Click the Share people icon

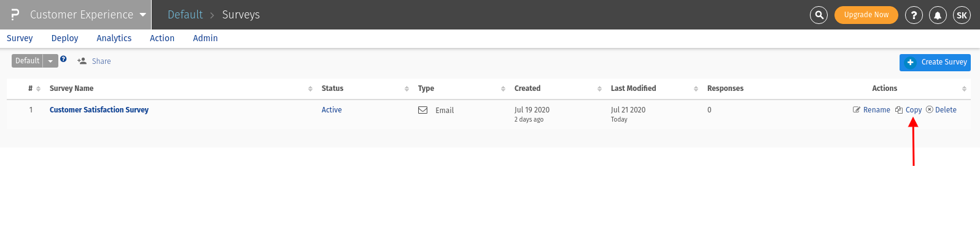click(82, 61)
